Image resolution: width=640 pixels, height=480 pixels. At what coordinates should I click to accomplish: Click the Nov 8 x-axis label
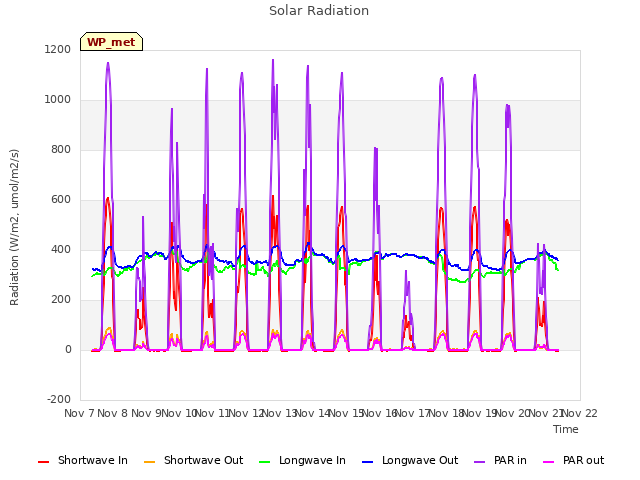113,413
